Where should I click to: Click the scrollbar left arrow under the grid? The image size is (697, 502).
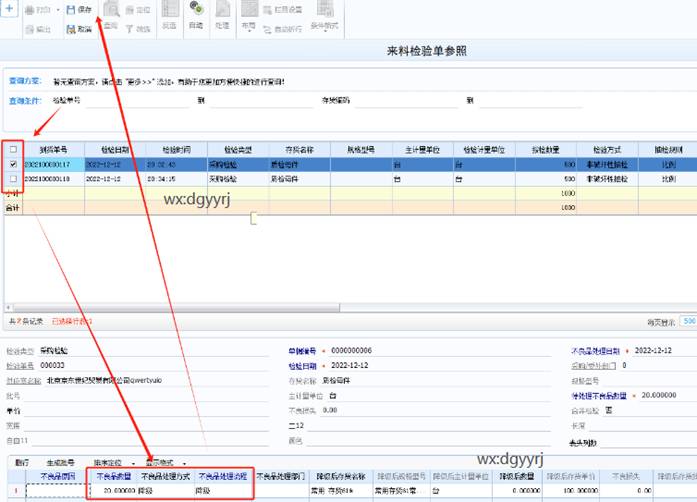tap(8, 308)
